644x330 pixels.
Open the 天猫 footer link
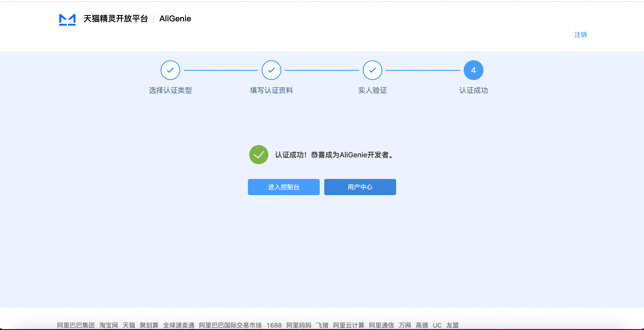[x=129, y=325]
